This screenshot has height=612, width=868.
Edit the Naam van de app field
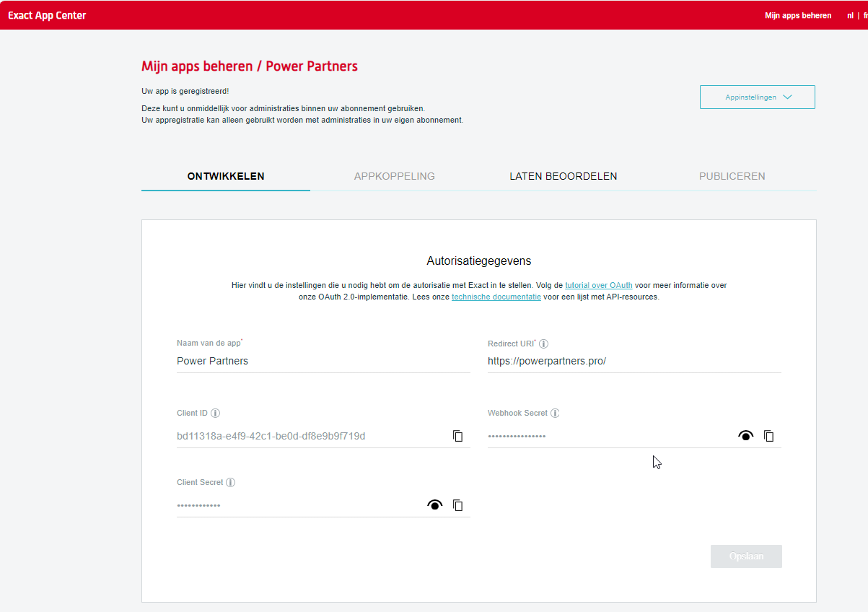323,361
